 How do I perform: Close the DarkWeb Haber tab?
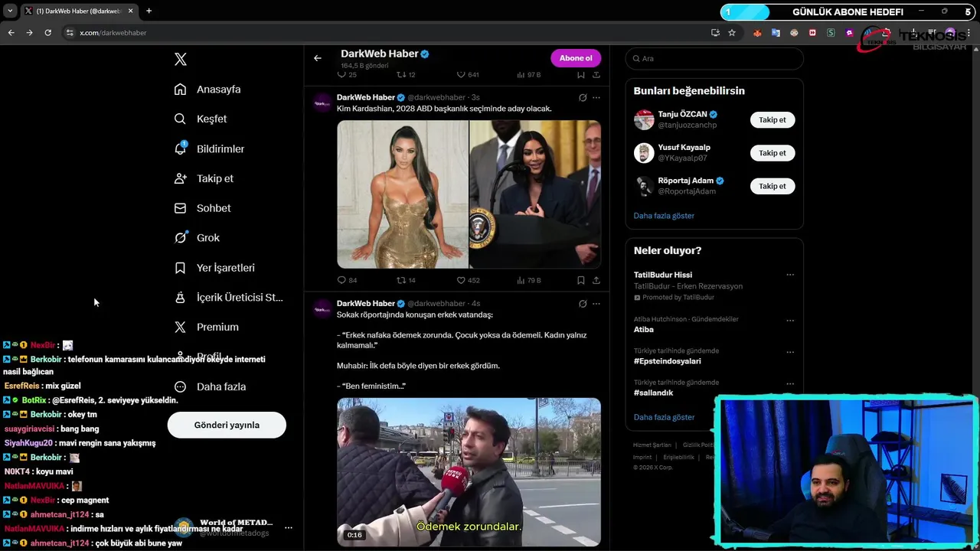[x=131, y=11]
